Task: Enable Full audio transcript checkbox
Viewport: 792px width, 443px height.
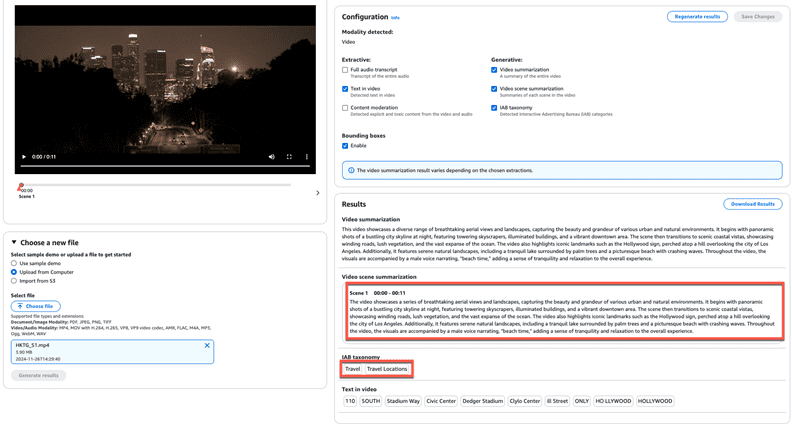Action: (345, 70)
